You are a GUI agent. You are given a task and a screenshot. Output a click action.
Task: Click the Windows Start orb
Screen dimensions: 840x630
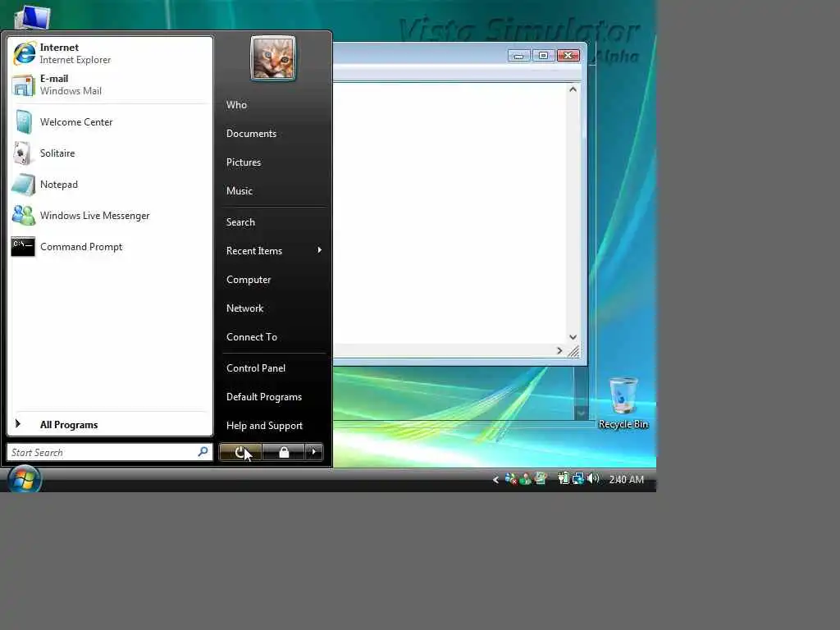pyautogui.click(x=24, y=479)
